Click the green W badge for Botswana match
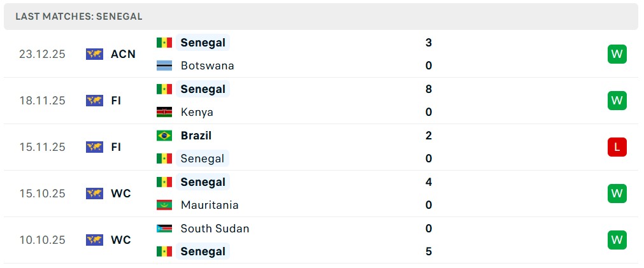 [617, 54]
